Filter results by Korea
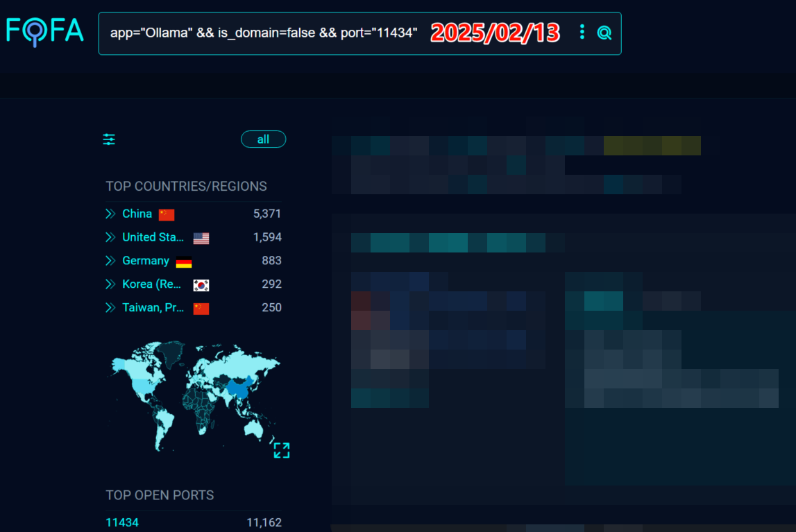The height and width of the screenshot is (532, 796). click(x=152, y=284)
